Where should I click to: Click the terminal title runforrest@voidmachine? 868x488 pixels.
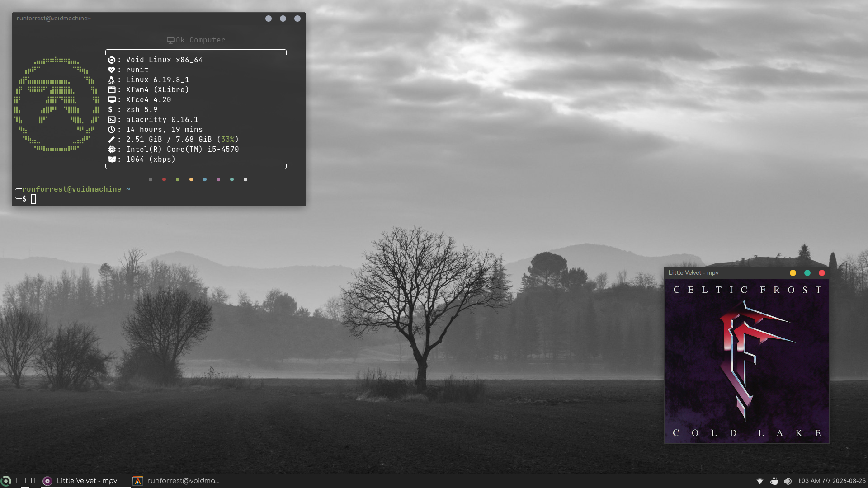(53, 19)
